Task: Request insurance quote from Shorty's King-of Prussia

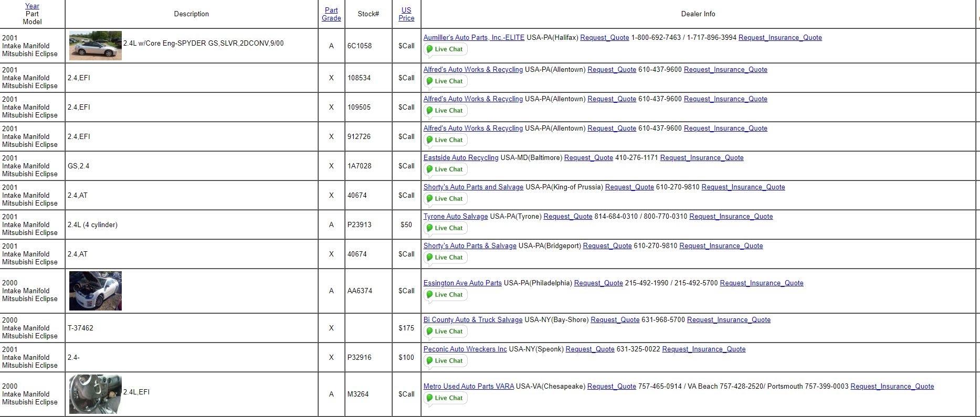Action: [x=743, y=187]
